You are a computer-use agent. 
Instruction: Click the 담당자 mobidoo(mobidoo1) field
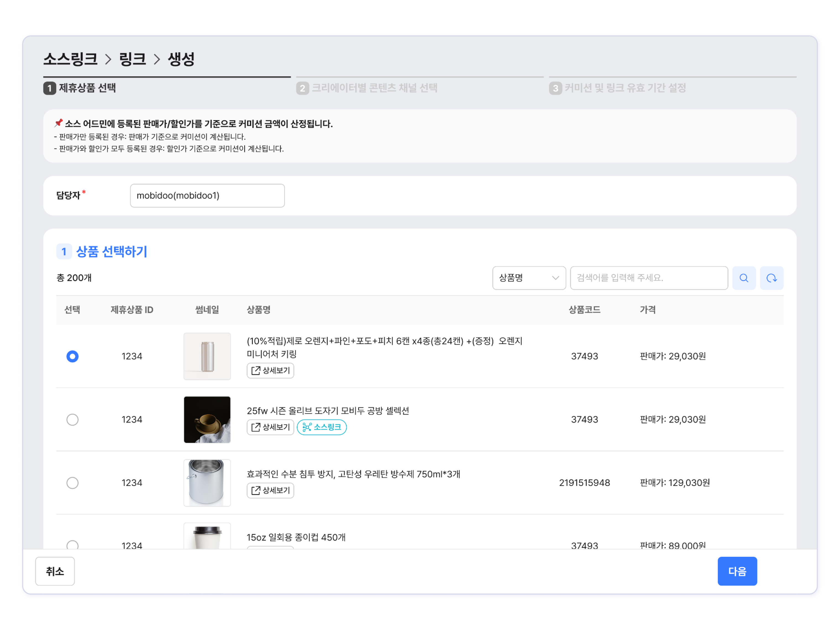click(x=207, y=196)
